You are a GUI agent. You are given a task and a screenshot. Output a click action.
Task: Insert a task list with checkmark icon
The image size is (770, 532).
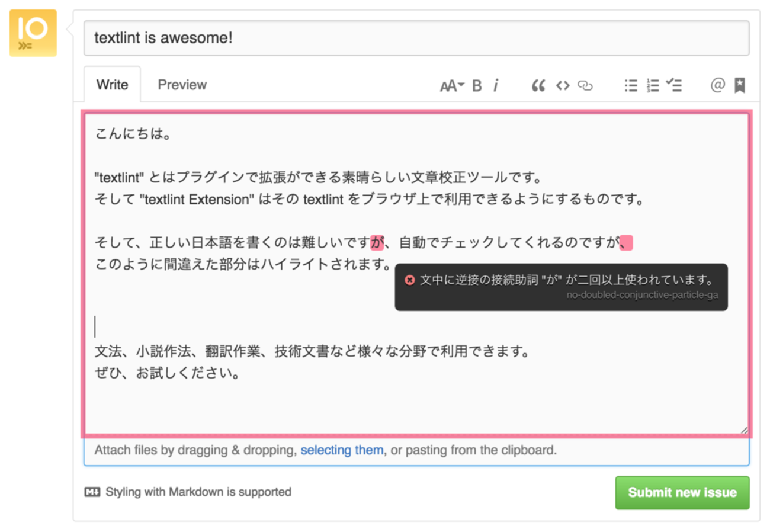coord(674,86)
